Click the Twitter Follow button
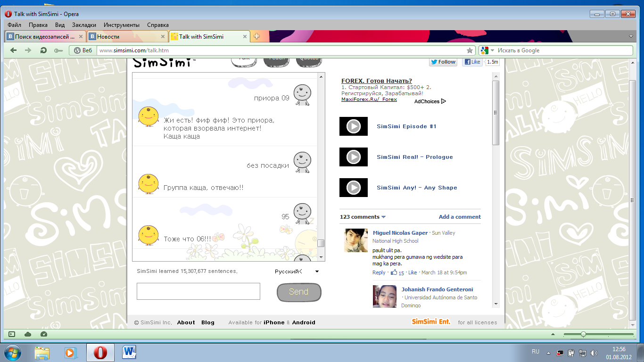This screenshot has height=362, width=644. 443,62
